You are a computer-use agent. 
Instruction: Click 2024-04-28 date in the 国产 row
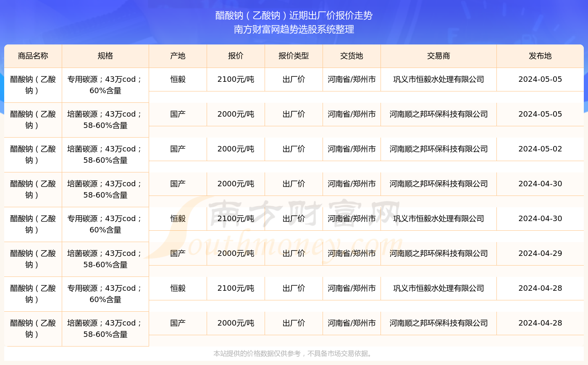[x=540, y=323]
